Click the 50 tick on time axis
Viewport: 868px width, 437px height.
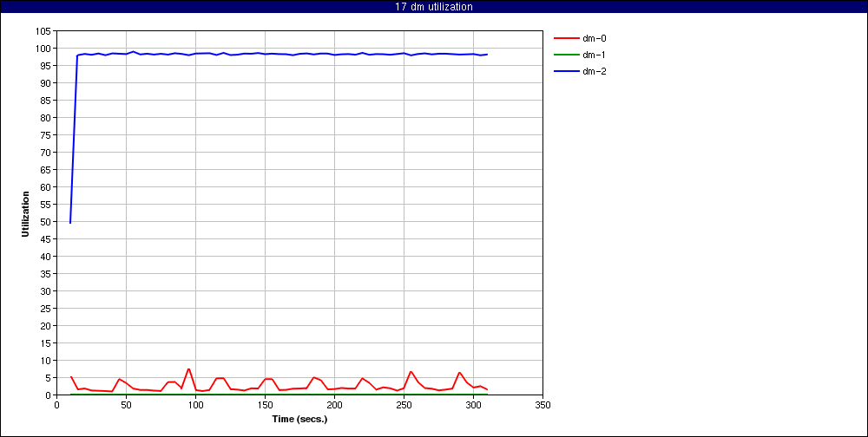(x=126, y=405)
